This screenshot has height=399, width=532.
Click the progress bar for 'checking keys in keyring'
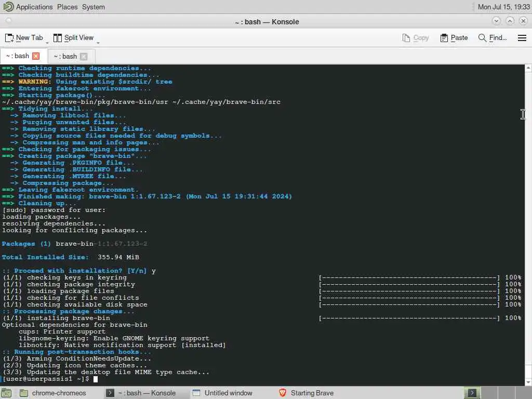click(409, 277)
